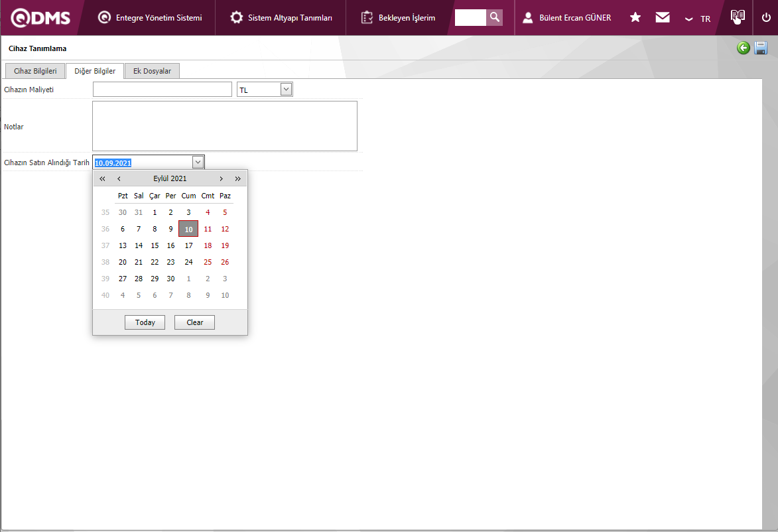Go to previous month in calendar
This screenshot has width=778, height=532.
(x=119, y=178)
